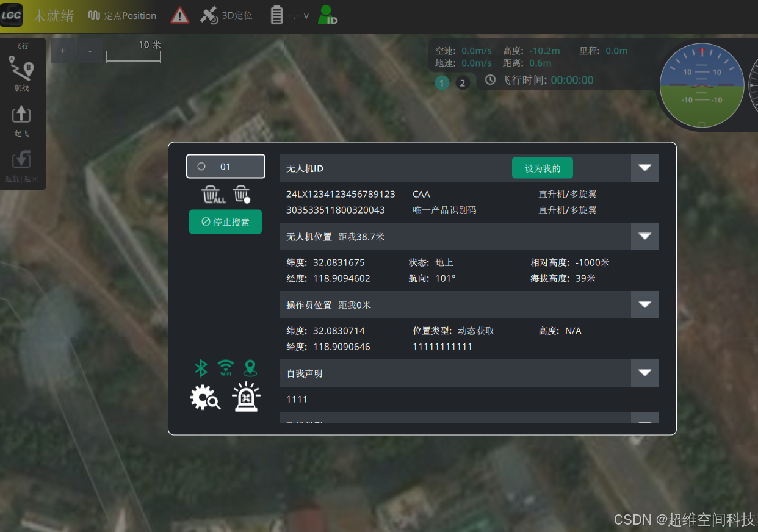Click 距离: 0.6m telemetry value
Screen dimensions: 758x532
(x=527, y=63)
